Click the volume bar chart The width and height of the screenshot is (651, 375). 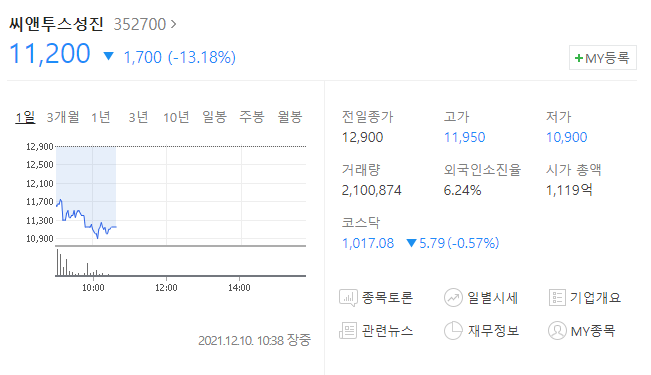pos(181,262)
